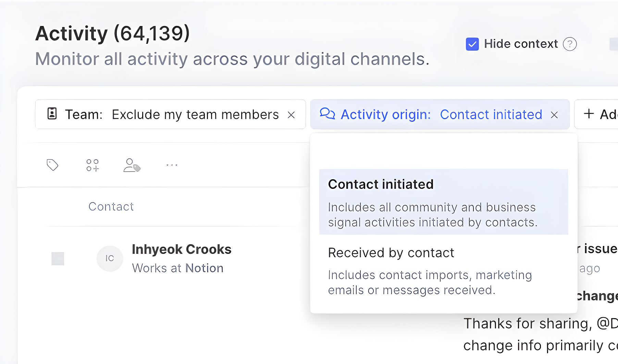Image resolution: width=618 pixels, height=364 pixels.
Task: Select the Inhyeok Crooks row checkbox
Action: [58, 259]
